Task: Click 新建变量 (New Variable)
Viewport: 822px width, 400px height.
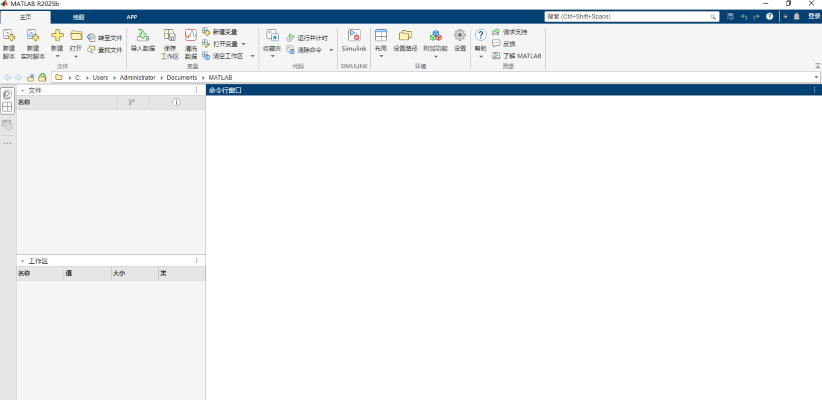Action: pos(220,32)
